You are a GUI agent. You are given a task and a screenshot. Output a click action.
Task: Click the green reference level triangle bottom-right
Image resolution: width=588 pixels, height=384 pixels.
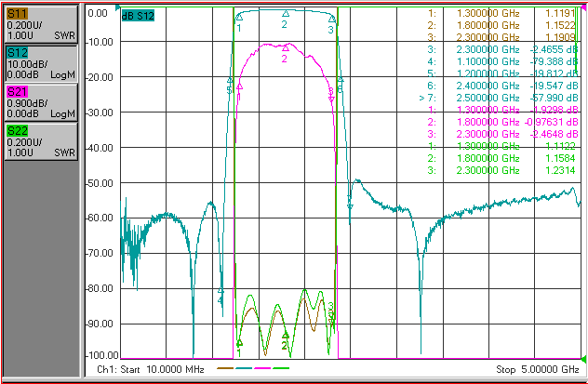pos(583,360)
